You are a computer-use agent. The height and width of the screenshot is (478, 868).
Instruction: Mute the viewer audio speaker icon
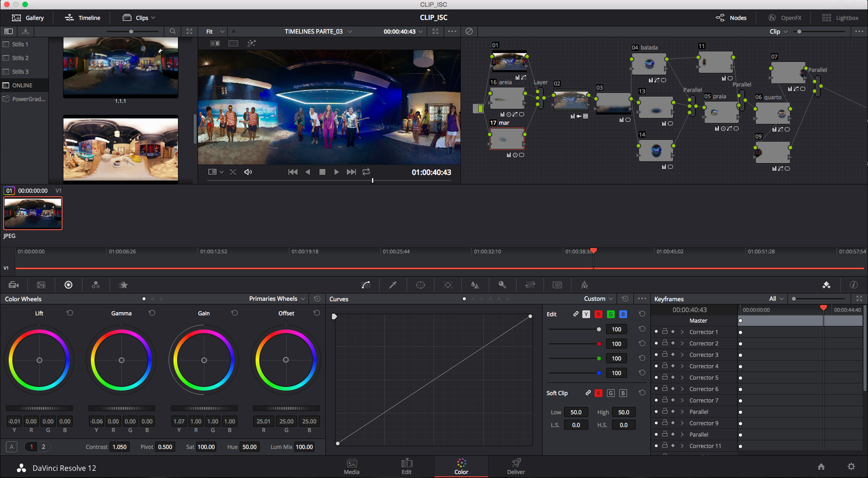pos(248,172)
